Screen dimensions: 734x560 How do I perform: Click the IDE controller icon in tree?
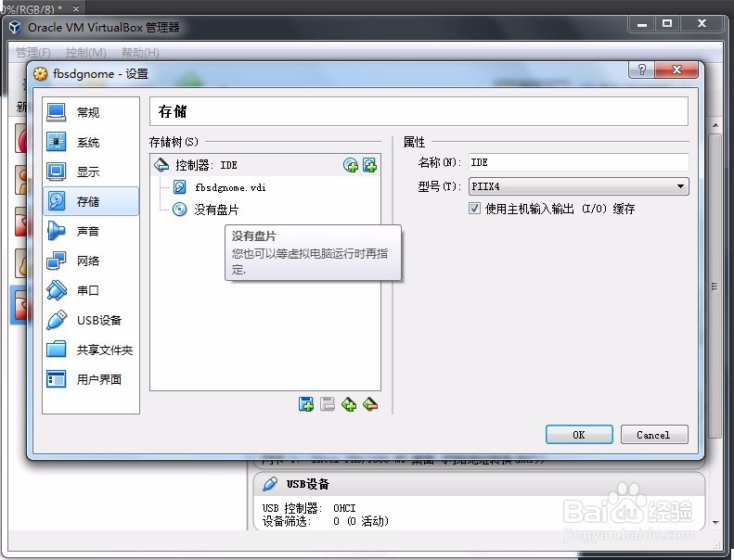coord(161,165)
